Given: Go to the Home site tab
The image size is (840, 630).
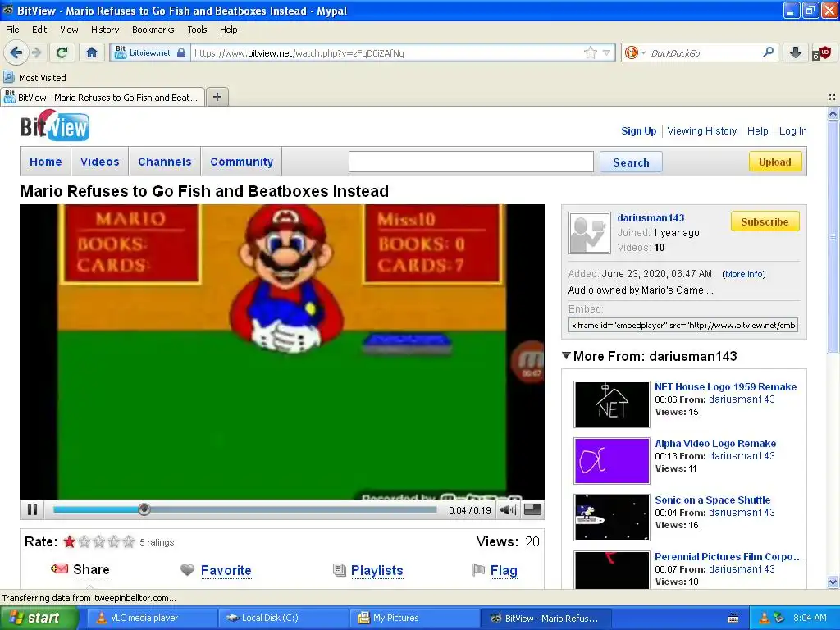Looking at the screenshot, I should [x=46, y=162].
